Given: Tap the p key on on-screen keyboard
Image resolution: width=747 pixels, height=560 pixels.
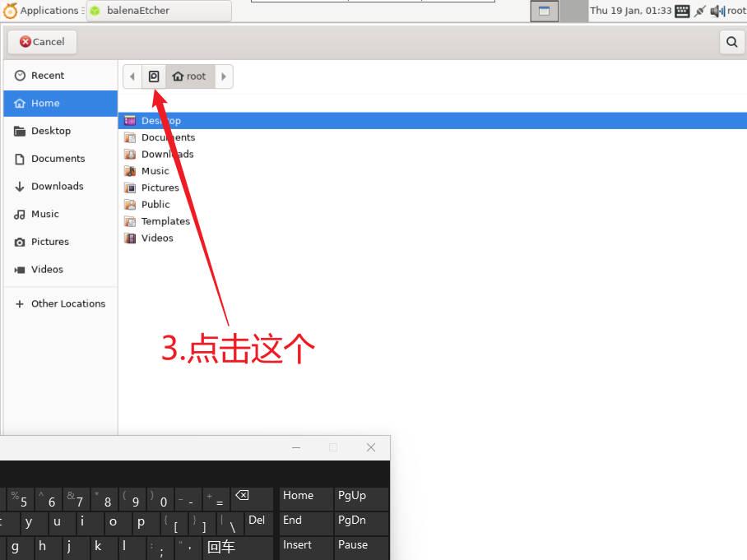Looking at the screenshot, I should pyautogui.click(x=146, y=523).
